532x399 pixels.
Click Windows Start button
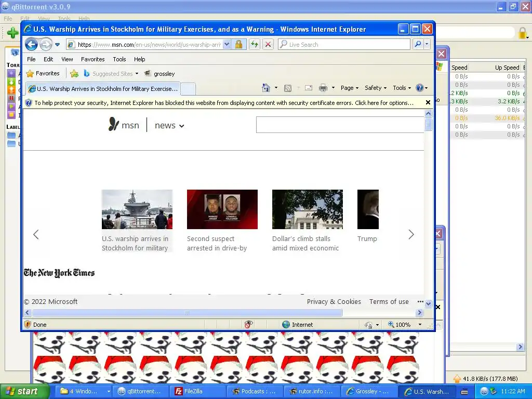tap(25, 391)
